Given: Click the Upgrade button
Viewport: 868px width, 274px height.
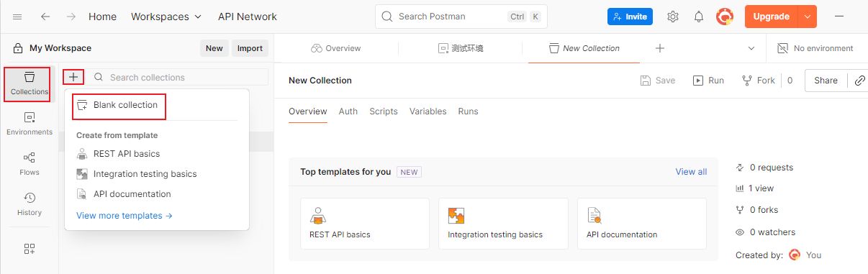Looking at the screenshot, I should (772, 17).
